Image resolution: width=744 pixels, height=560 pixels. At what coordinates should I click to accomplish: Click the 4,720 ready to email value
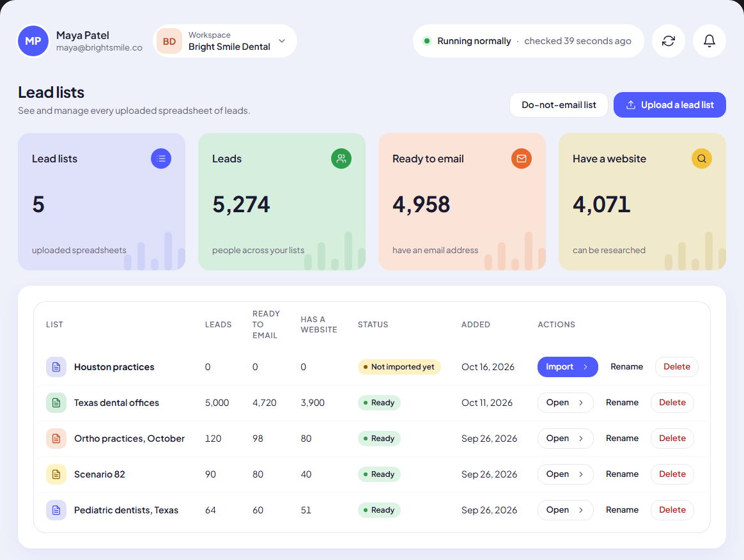point(264,403)
